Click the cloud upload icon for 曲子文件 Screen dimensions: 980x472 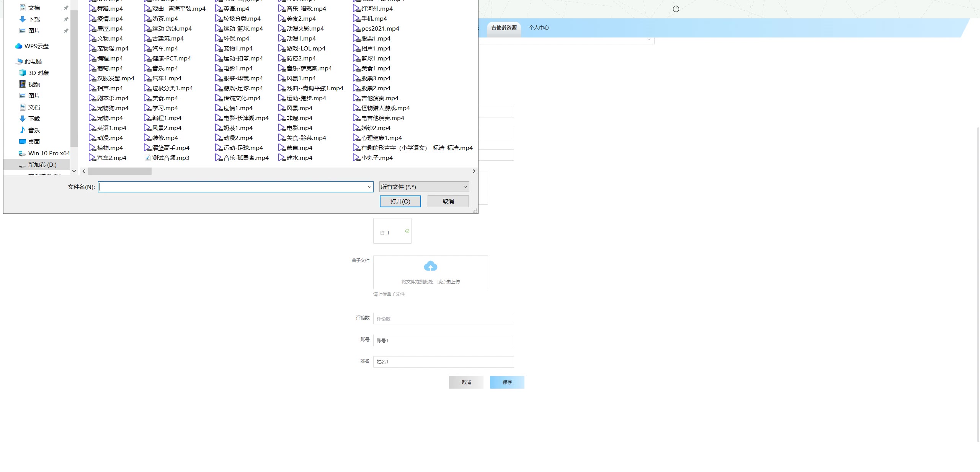click(430, 266)
